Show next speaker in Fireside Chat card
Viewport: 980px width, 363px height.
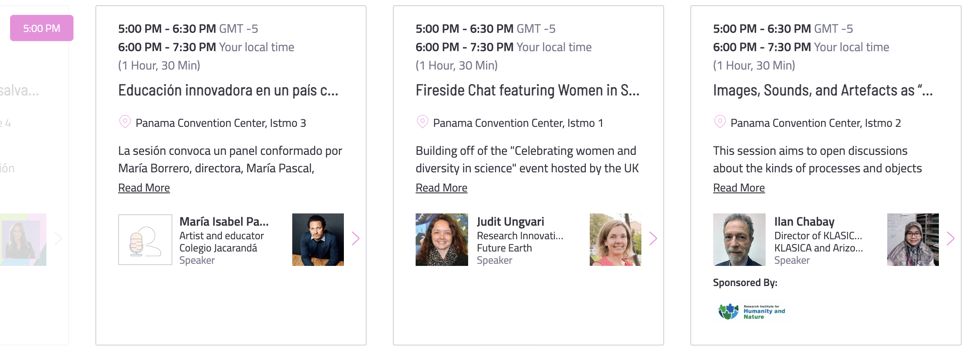[653, 238]
